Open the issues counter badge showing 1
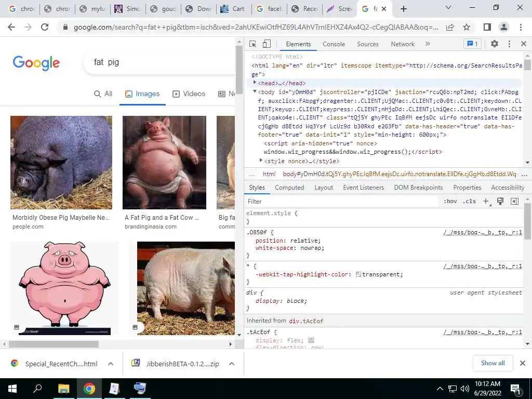 472,44
